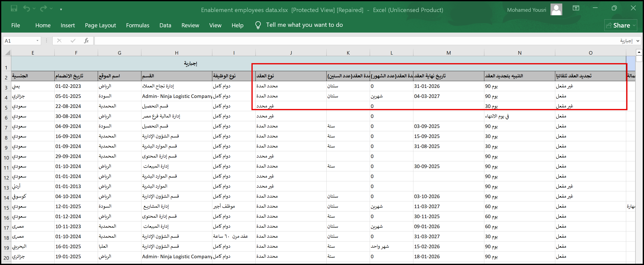Click the Select All corner triangle
Viewport: 644px width, 265px height.
coord(8,53)
